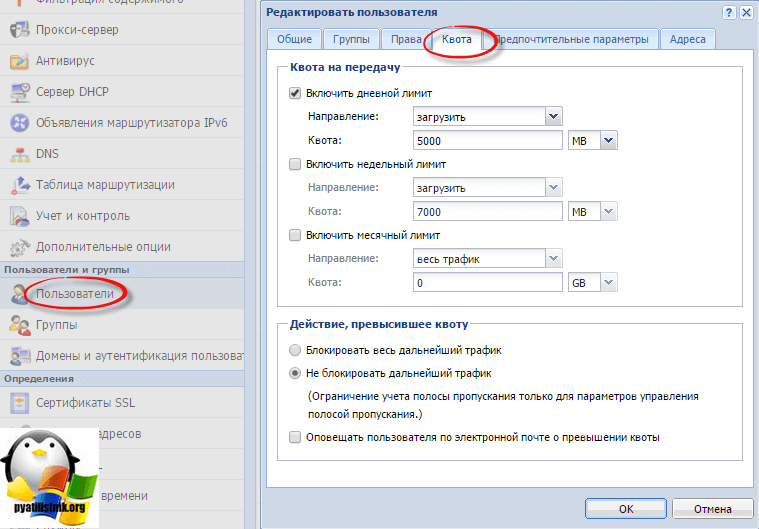
Task: Select Блокировать весь дальнейший трафик
Action: 295,350
